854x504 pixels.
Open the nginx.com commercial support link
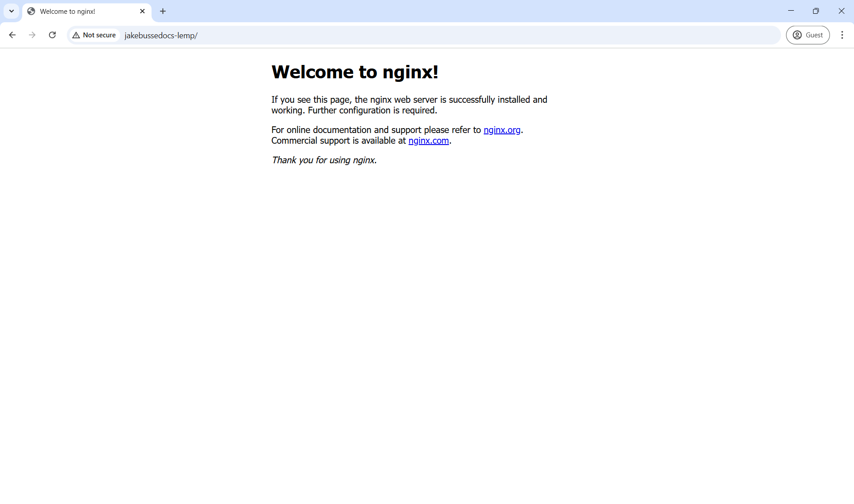(428, 141)
